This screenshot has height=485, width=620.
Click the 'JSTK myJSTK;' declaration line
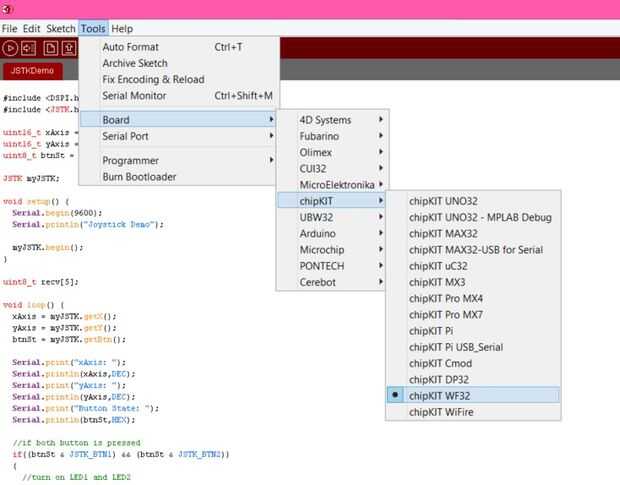tap(31, 178)
